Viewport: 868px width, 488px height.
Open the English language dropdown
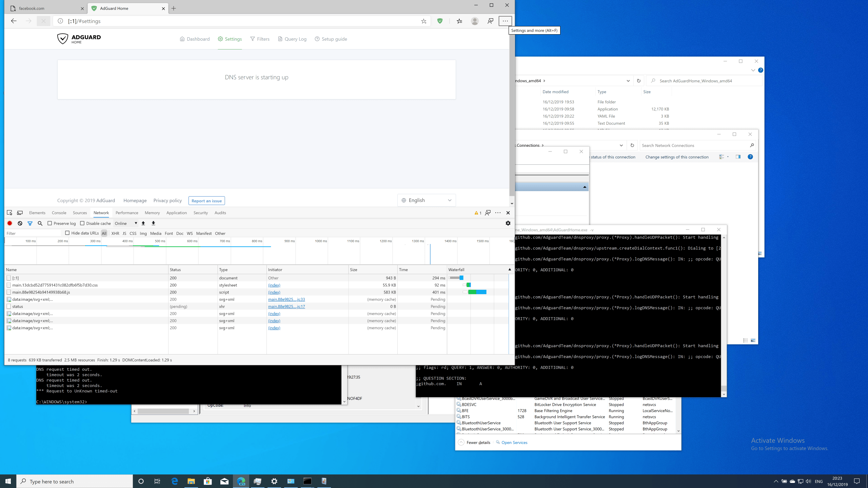(x=427, y=200)
